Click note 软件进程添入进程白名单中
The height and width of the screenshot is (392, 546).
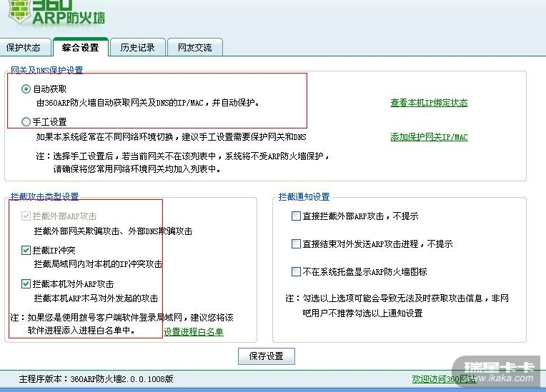click(x=81, y=330)
